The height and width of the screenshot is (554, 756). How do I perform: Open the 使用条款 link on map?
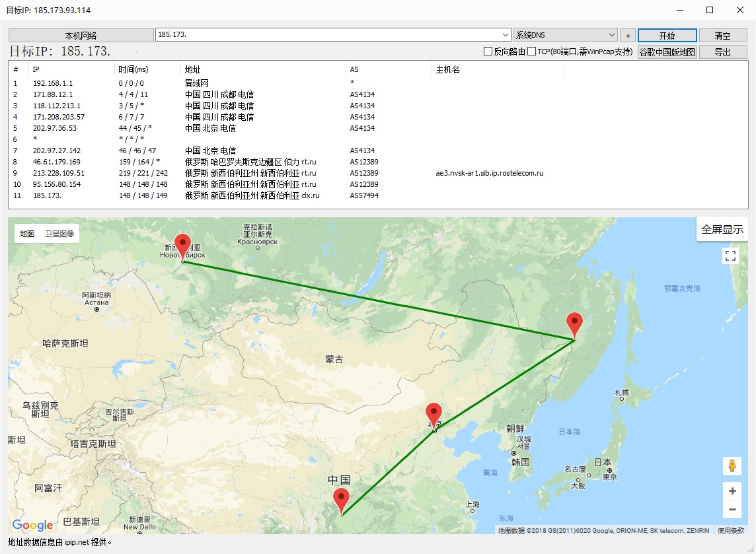(730, 530)
